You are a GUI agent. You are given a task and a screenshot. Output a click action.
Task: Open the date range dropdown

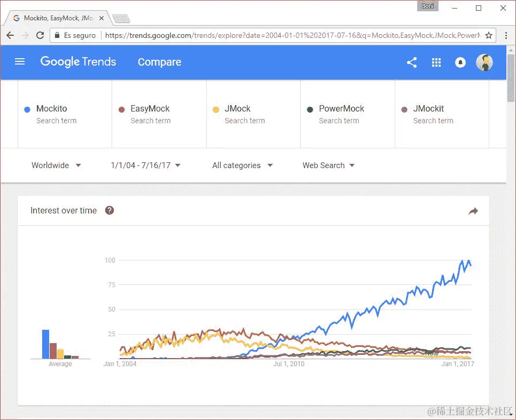click(x=145, y=165)
